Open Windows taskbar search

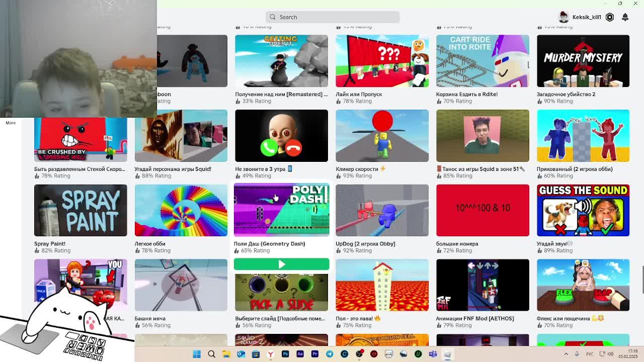(211, 354)
